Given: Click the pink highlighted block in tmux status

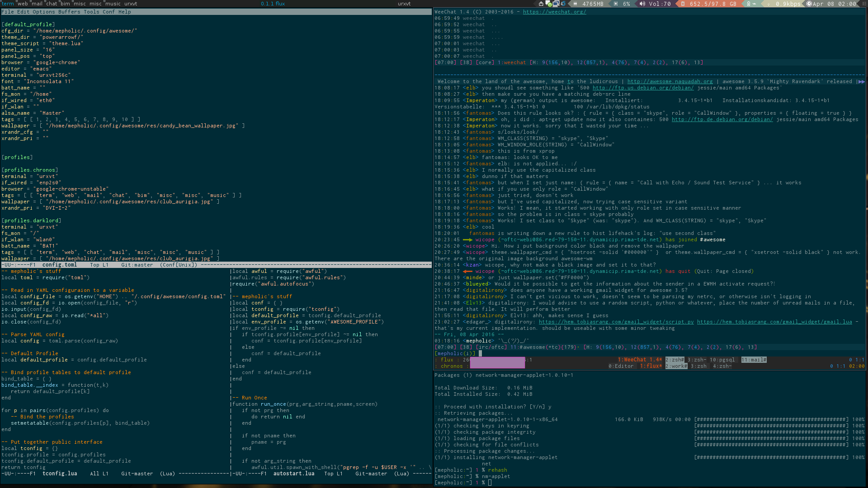Looking at the screenshot, I should [497, 362].
